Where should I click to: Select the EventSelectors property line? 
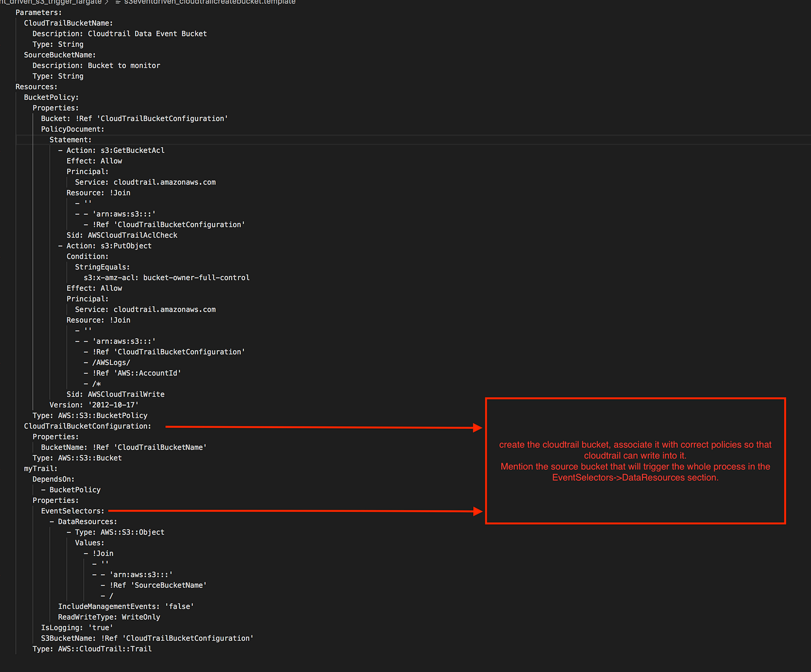72,511
